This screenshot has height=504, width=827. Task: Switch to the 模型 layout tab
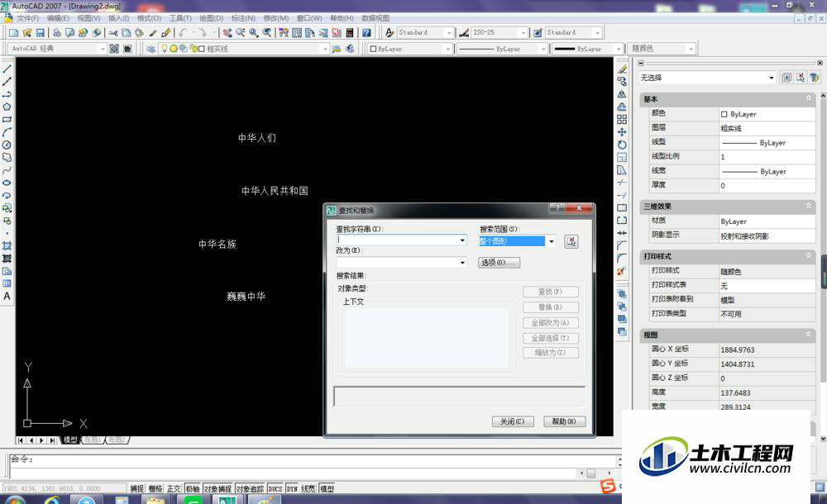[70, 440]
